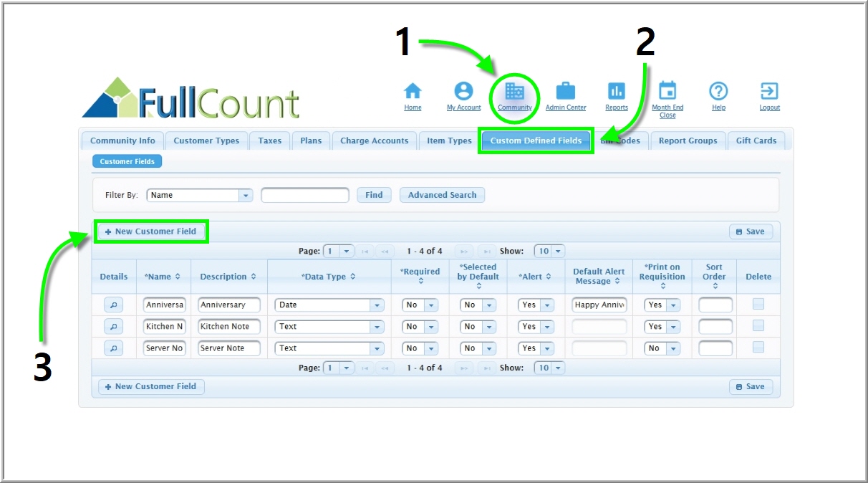The width and height of the screenshot is (868, 483).
Task: Open the My Account profile icon
Action: pyautogui.click(x=464, y=92)
